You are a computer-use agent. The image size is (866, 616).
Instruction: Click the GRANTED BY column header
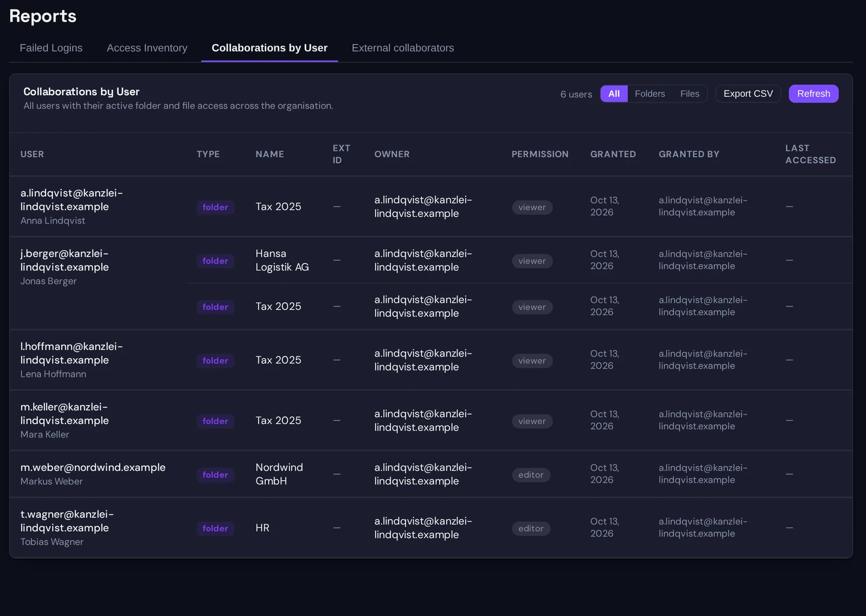click(688, 154)
